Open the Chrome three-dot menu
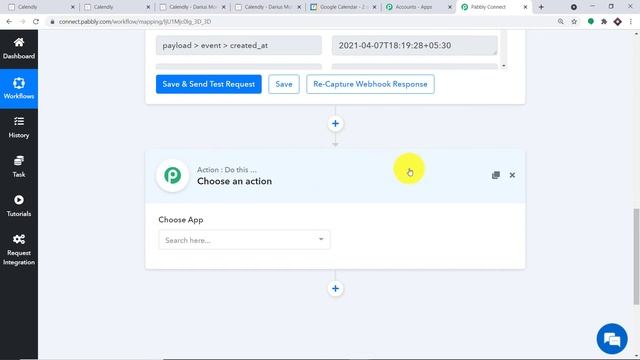The image size is (640, 360). coord(631,22)
